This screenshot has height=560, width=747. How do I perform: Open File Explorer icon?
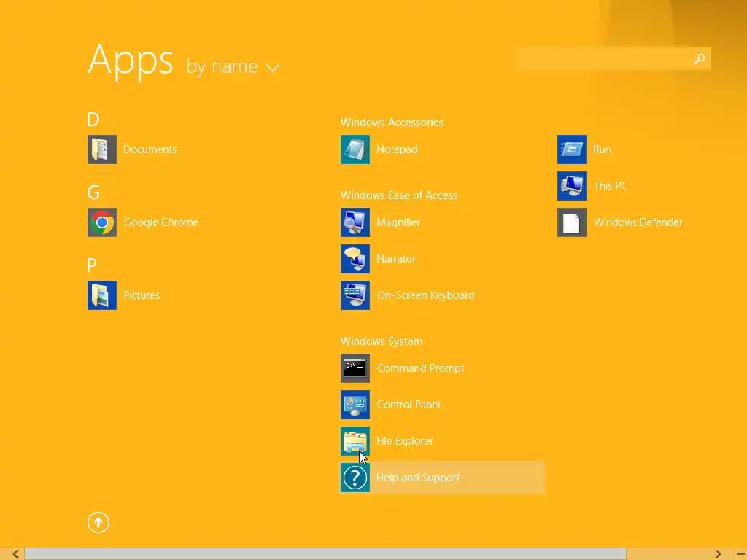point(355,441)
